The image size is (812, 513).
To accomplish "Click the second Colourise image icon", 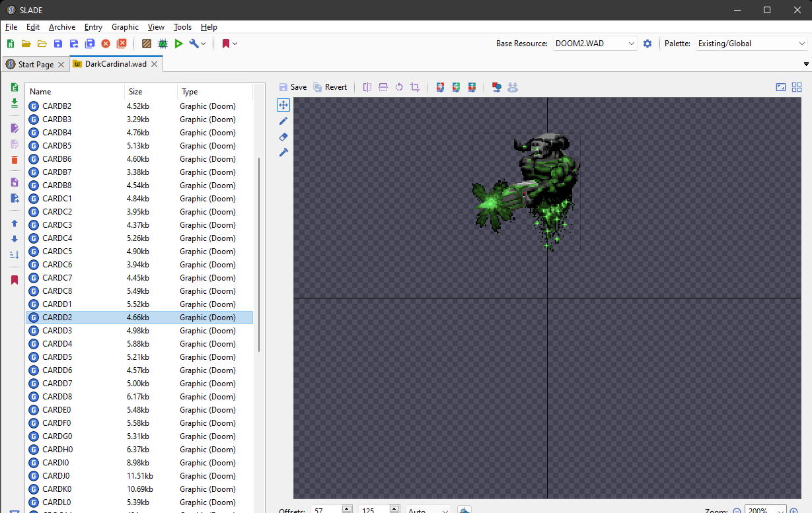I will tap(456, 87).
